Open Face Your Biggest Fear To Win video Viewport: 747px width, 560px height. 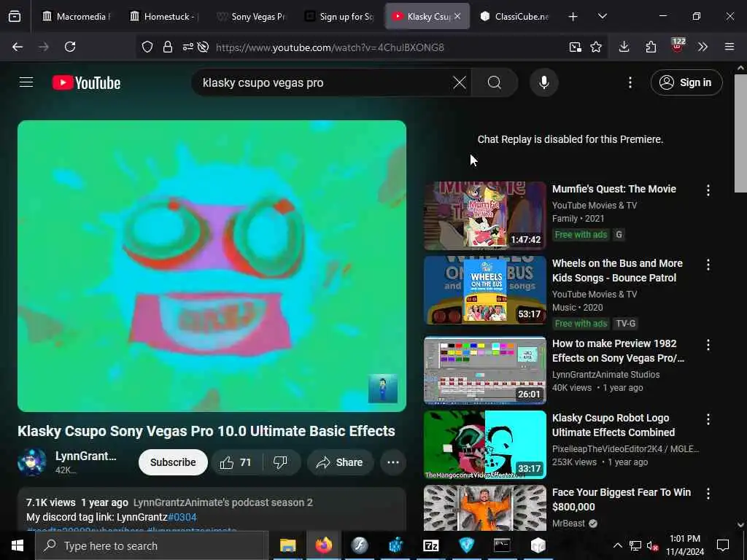[485, 507]
